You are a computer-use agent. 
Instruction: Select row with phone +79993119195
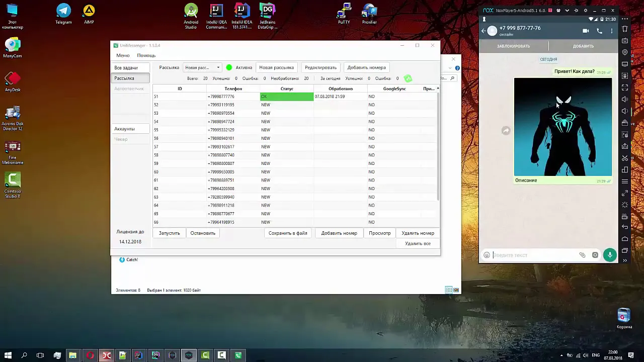click(x=295, y=105)
